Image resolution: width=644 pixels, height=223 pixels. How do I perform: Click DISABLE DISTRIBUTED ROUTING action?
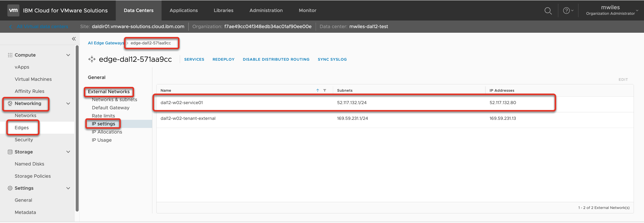[276, 60]
